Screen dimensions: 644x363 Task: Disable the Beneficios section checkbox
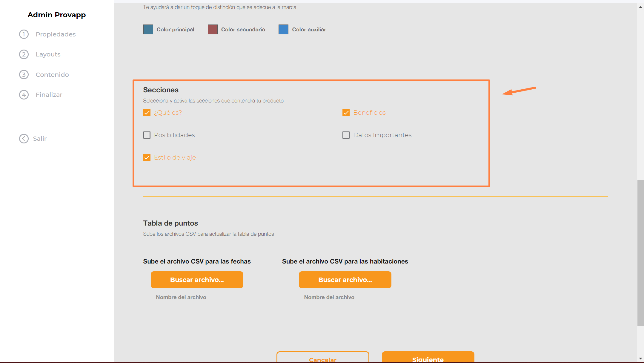(x=346, y=113)
